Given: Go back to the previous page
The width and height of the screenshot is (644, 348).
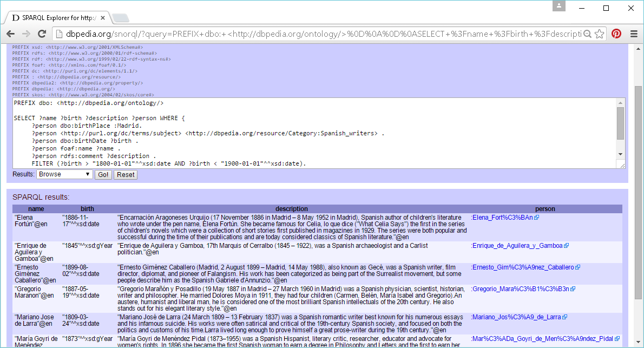Looking at the screenshot, I should [11, 34].
